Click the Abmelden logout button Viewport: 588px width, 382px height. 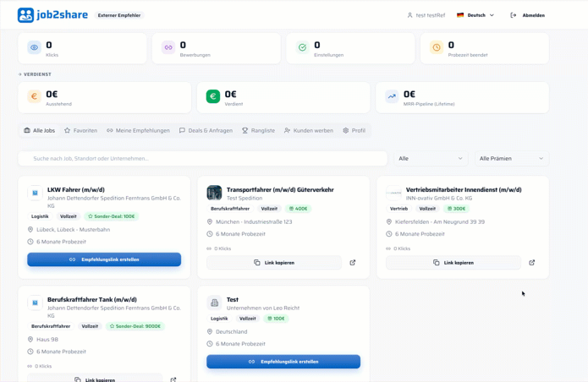click(x=528, y=15)
